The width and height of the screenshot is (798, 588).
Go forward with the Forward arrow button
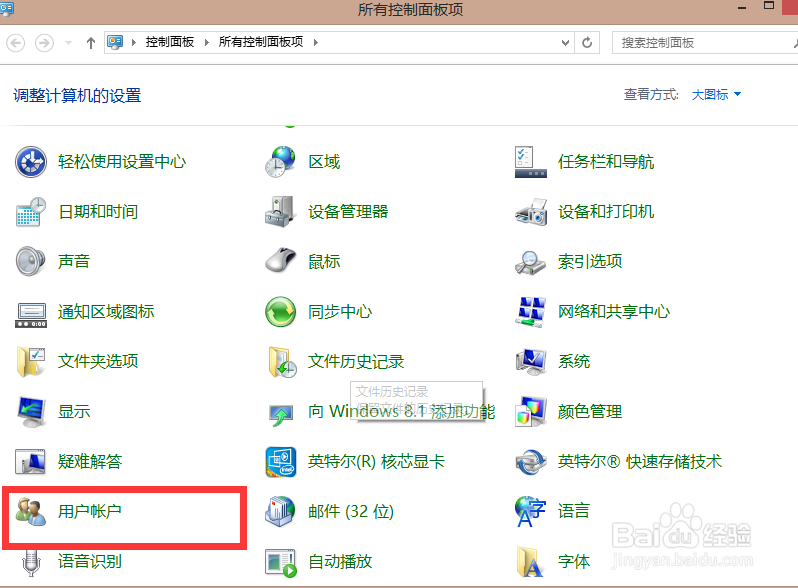tap(44, 43)
